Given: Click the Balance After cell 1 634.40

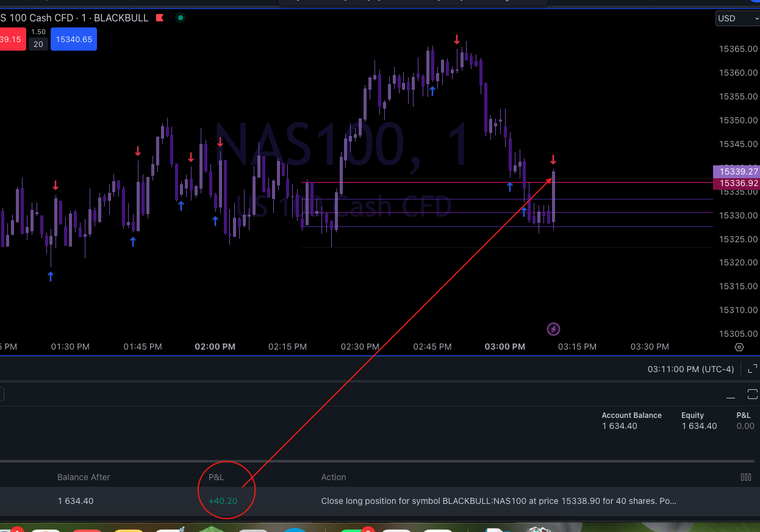Looking at the screenshot, I should coord(76,501).
